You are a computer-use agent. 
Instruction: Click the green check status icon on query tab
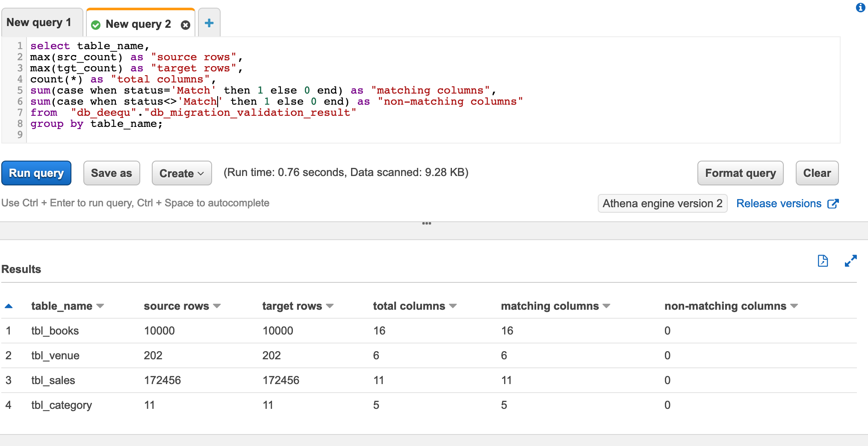[96, 25]
